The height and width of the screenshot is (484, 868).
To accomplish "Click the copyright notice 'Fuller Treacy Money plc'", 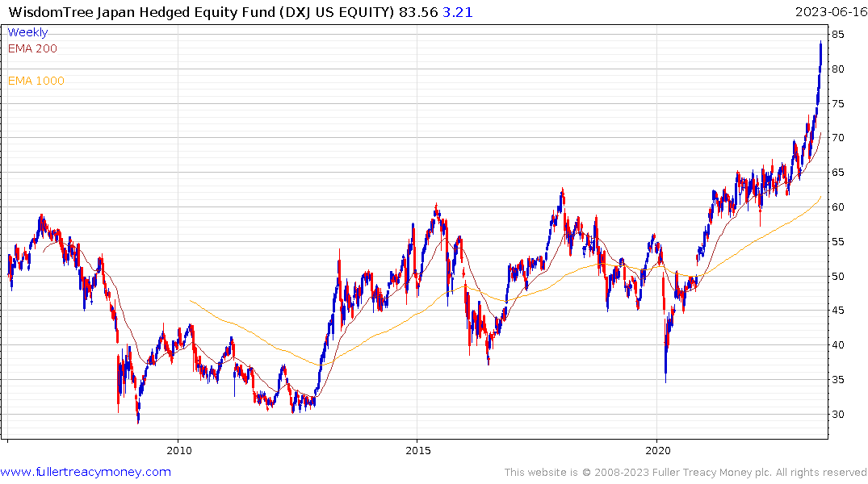I will click(711, 473).
